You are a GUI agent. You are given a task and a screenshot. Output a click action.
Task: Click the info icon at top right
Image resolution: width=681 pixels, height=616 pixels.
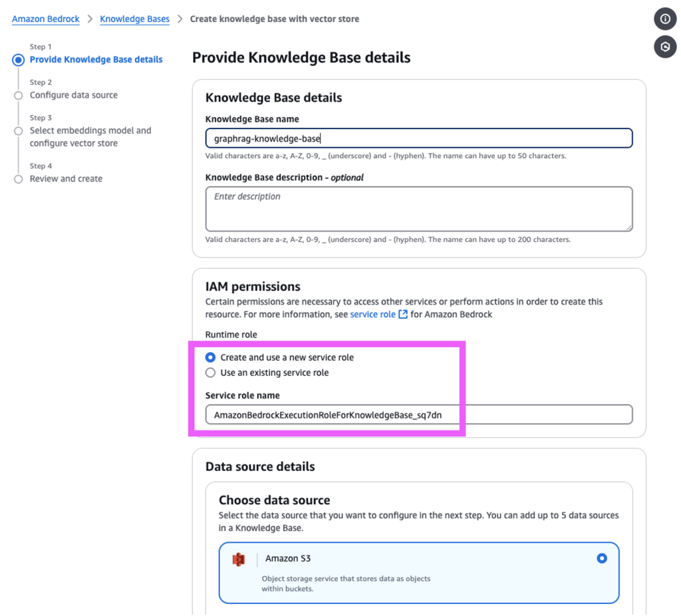click(665, 19)
